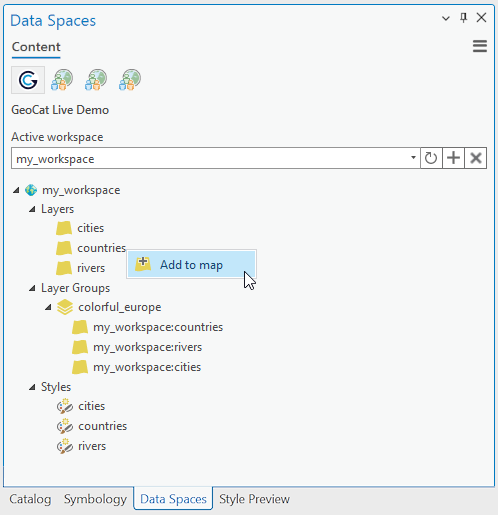Collapse the colorful_europe layer group
This screenshot has width=498, height=515.
point(48,307)
